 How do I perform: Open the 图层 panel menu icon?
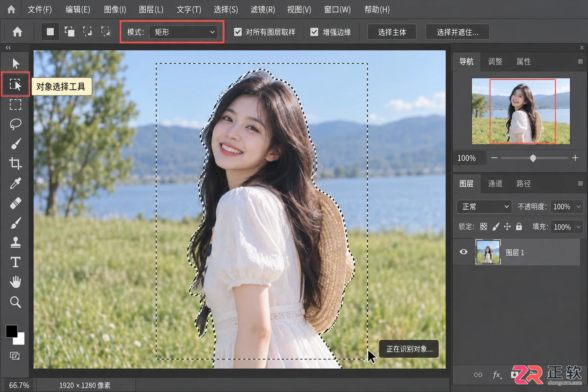[580, 184]
